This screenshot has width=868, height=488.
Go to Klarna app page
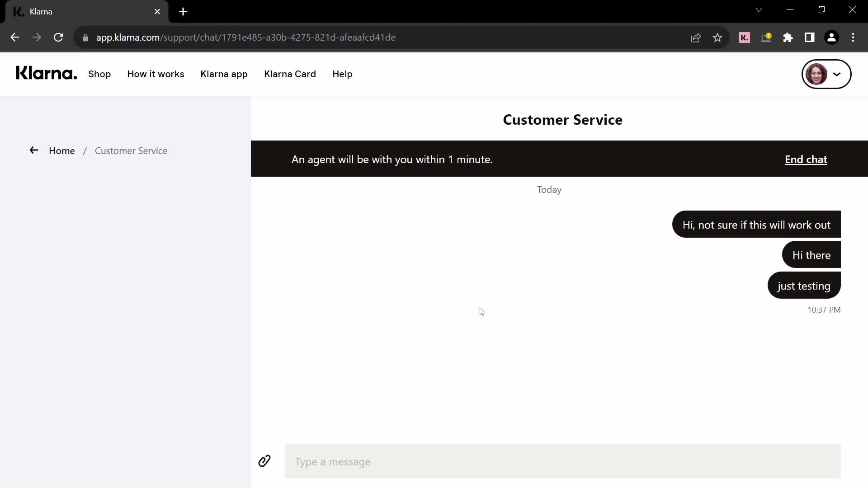(x=224, y=74)
